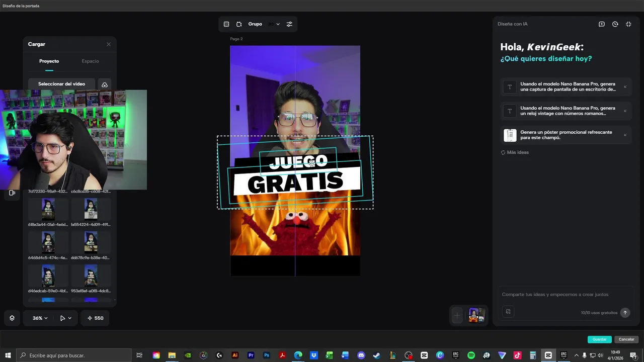Click the Windows taskbar search box
Screen dimensions: 644x362
(x=73, y=355)
